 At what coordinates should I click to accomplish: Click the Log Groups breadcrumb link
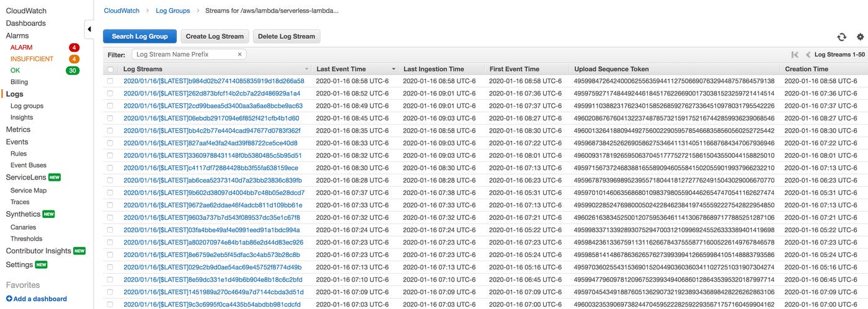pyautogui.click(x=172, y=11)
